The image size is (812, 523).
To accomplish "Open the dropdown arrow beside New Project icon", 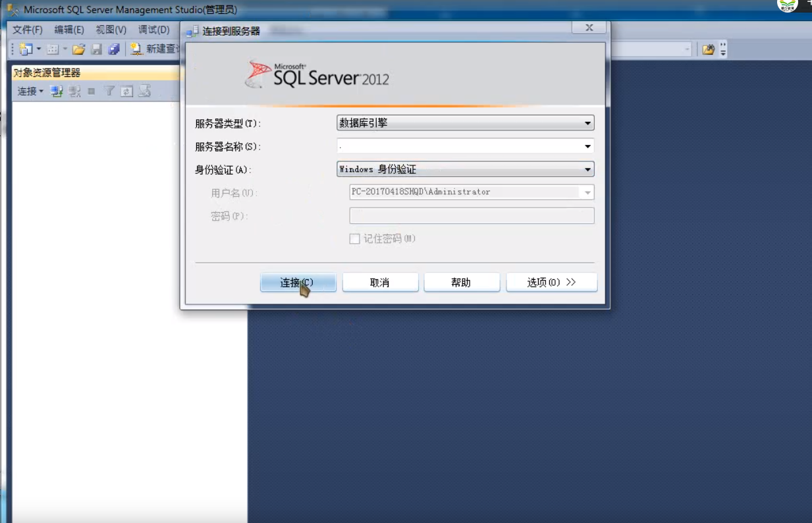I will [x=39, y=49].
